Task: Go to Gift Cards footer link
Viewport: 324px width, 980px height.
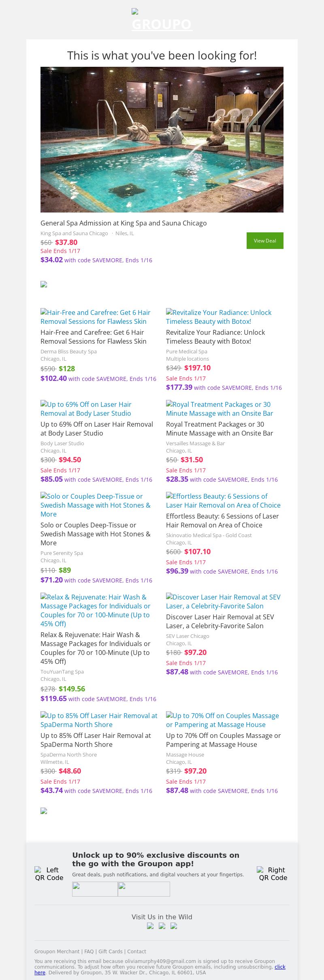Action: point(110,951)
